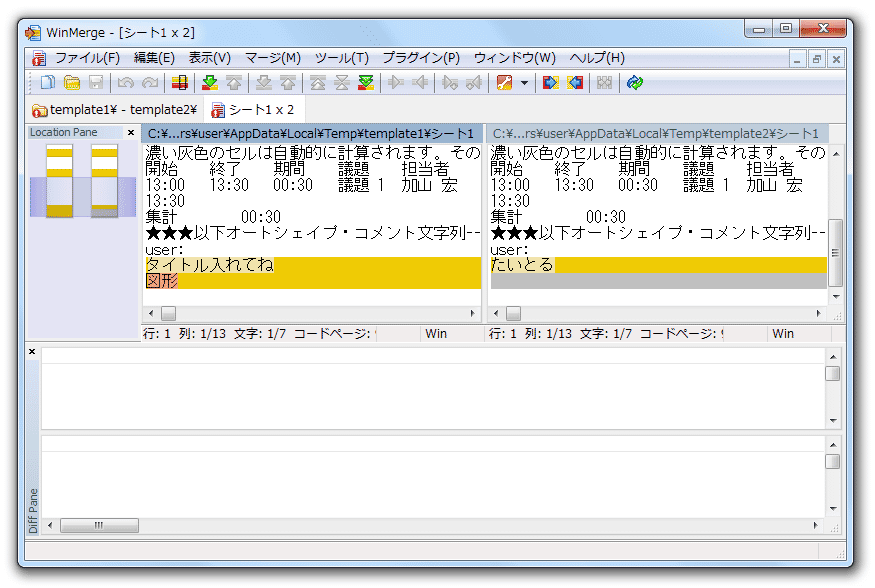The width and height of the screenshot is (875, 588).
Task: Click right pane vertical scrollbar up arrow
Action: point(836,153)
